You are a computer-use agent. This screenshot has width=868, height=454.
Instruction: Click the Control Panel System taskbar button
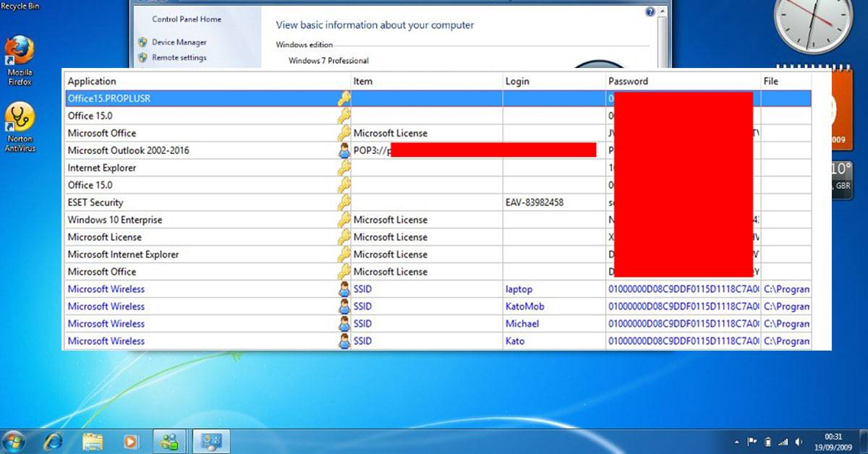[210, 440]
